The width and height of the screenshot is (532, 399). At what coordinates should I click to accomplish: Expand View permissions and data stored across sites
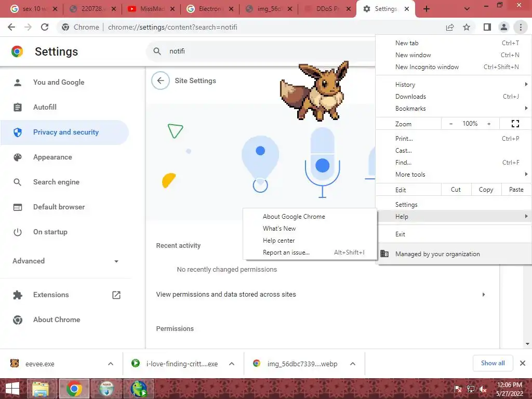click(x=322, y=295)
